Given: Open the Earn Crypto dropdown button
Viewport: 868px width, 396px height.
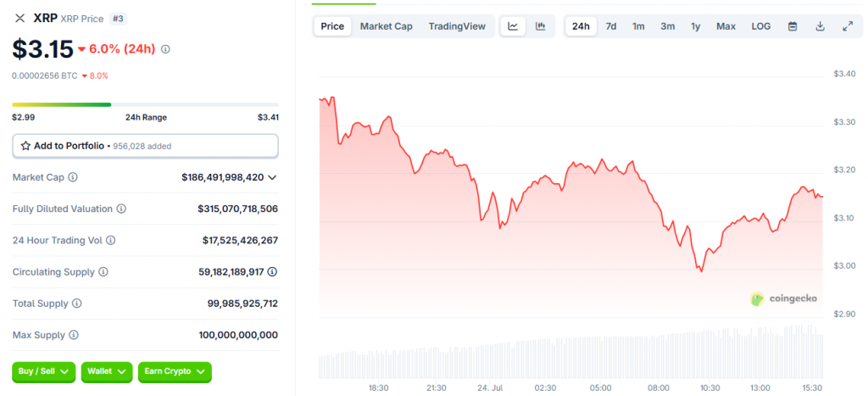Looking at the screenshot, I should pyautogui.click(x=175, y=371).
